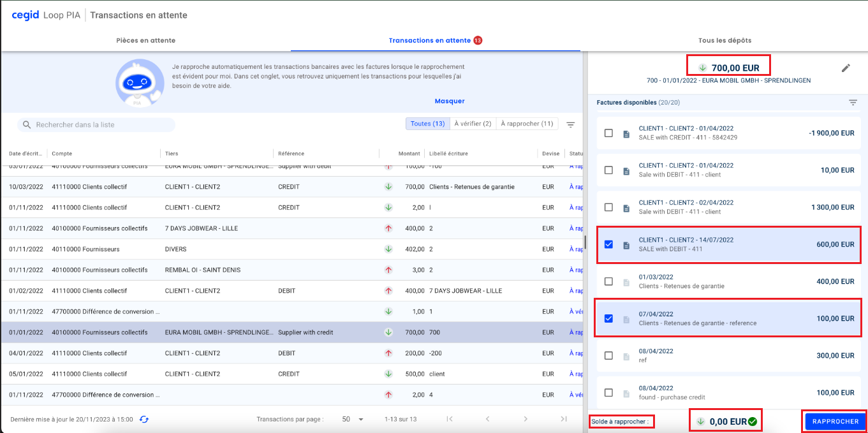This screenshot has width=868, height=433.
Task: Tick the checkbox for the 10,00 EUR invoice
Action: [608, 170]
